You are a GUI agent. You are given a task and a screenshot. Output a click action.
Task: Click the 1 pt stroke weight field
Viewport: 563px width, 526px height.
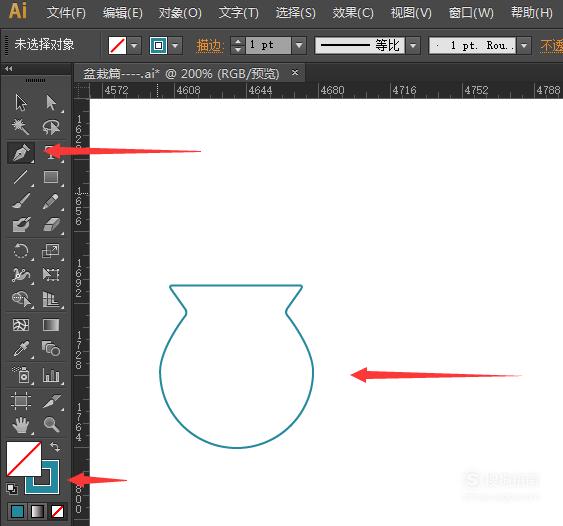(x=268, y=46)
